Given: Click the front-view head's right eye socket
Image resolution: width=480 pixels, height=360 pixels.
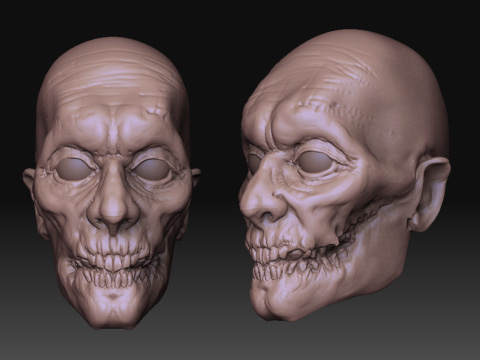Looking at the screenshot, I should click(153, 169).
